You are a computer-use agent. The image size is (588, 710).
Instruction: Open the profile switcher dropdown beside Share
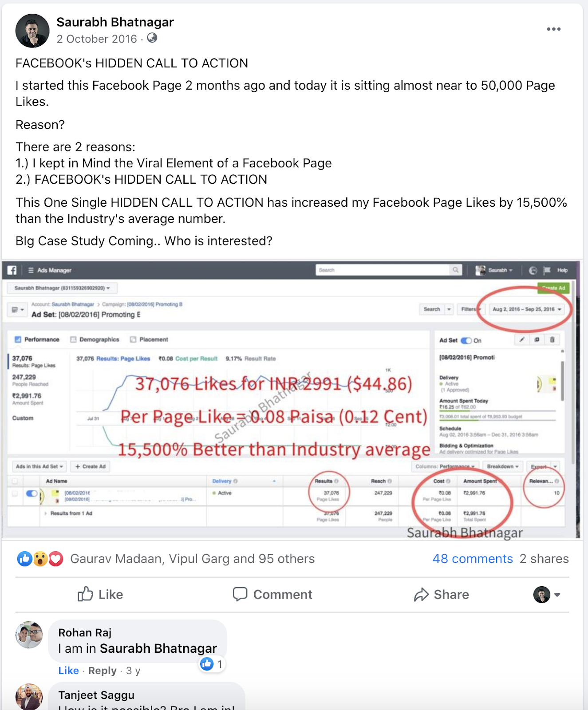pos(547,594)
